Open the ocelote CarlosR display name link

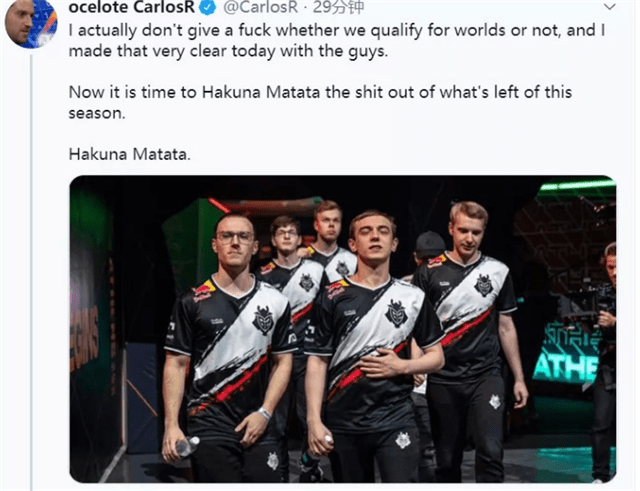[131, 7]
